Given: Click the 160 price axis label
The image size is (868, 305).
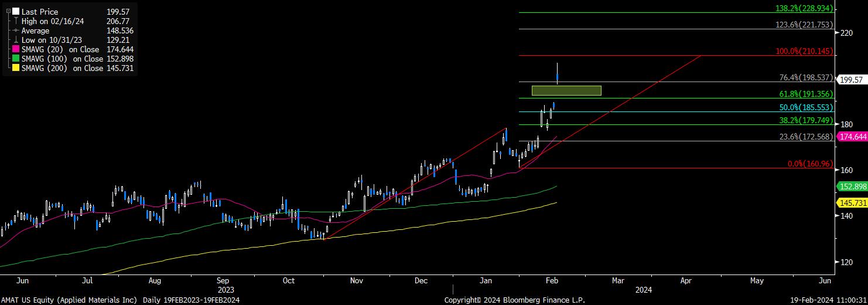Looking at the screenshot, I should pos(846,170).
